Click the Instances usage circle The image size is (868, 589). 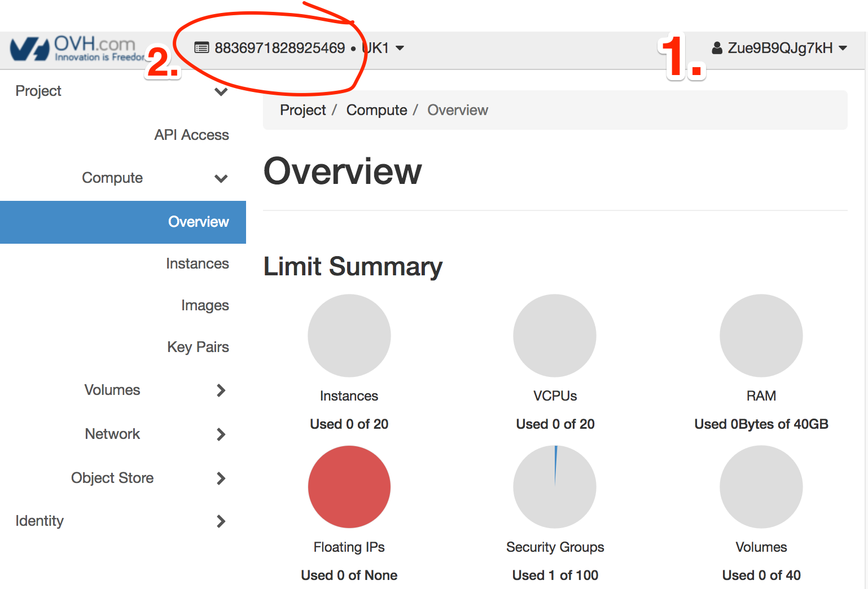point(349,335)
